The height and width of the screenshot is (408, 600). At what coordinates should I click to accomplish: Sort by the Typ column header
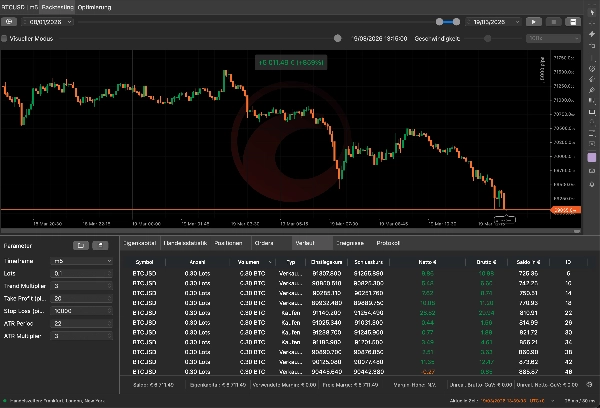click(291, 262)
